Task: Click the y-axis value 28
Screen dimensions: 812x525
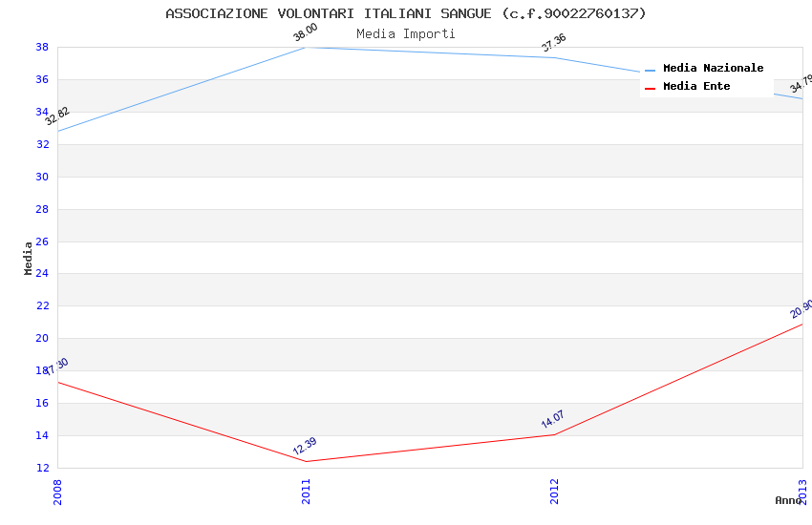Action: [42, 209]
